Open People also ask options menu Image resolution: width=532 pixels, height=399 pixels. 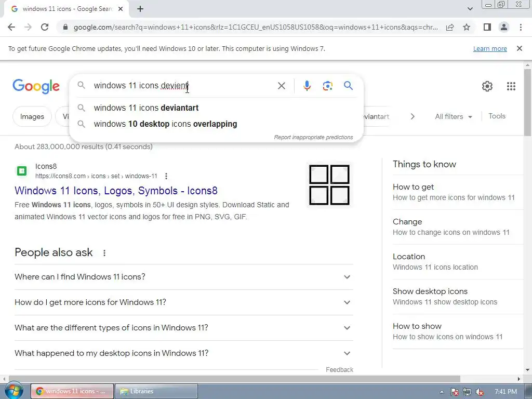[104, 253]
